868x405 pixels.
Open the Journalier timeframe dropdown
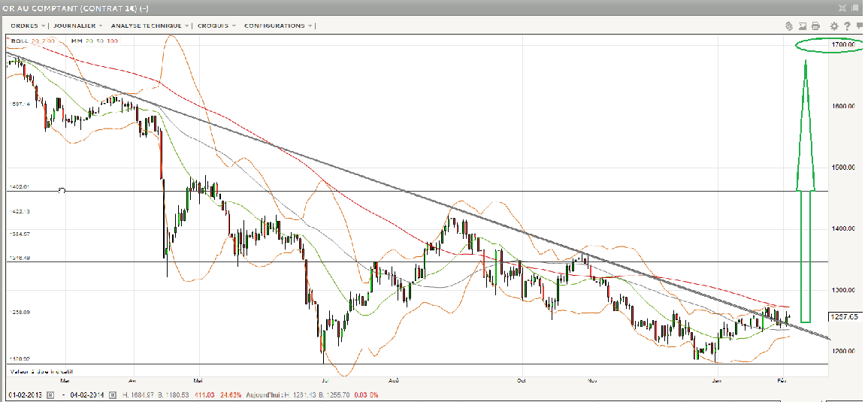click(x=80, y=26)
